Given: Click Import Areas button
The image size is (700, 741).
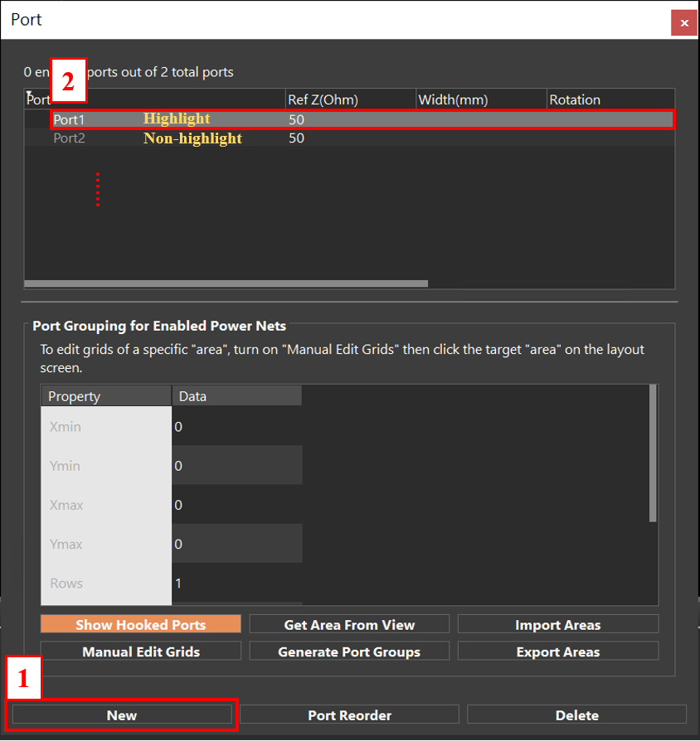Looking at the screenshot, I should (558, 624).
